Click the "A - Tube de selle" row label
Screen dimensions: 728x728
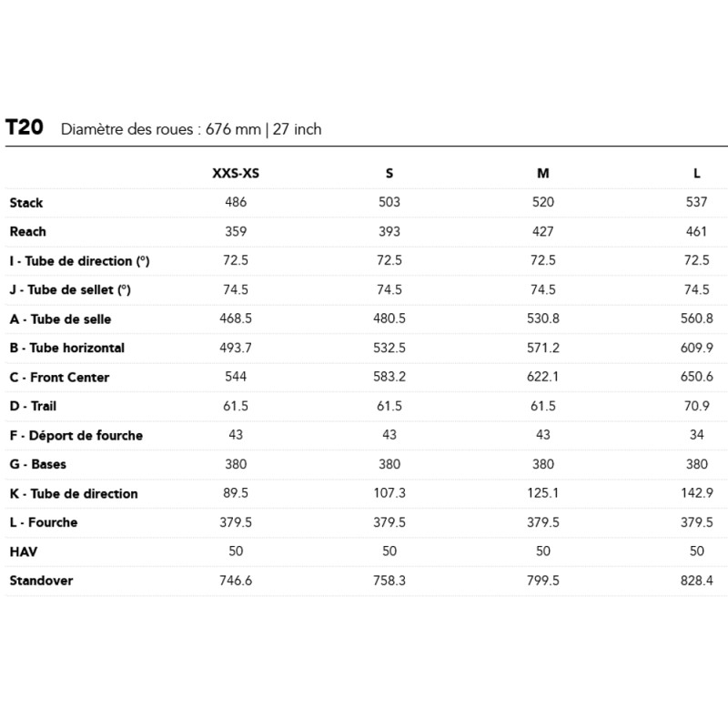click(61, 319)
